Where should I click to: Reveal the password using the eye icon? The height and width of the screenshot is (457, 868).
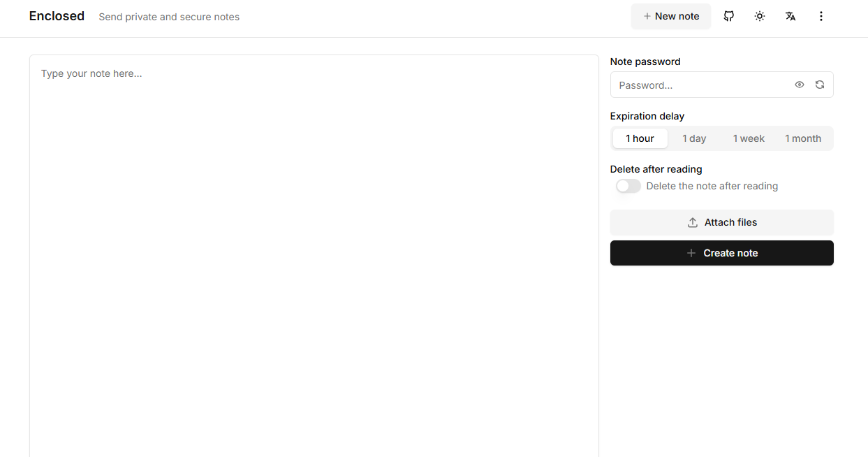pyautogui.click(x=799, y=84)
